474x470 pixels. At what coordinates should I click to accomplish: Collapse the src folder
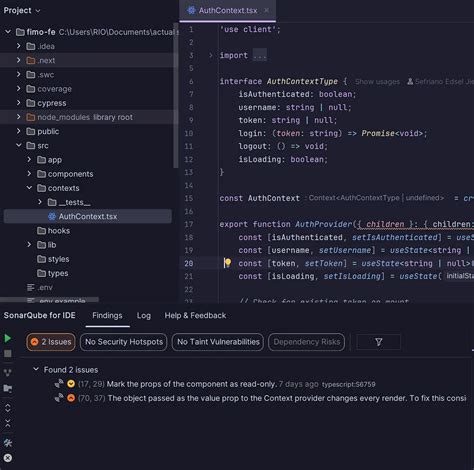point(19,145)
